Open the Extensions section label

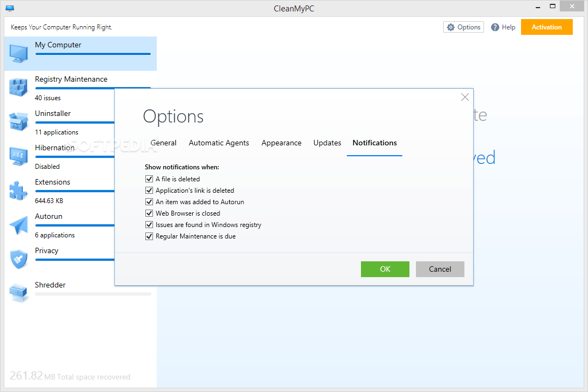pyautogui.click(x=52, y=182)
